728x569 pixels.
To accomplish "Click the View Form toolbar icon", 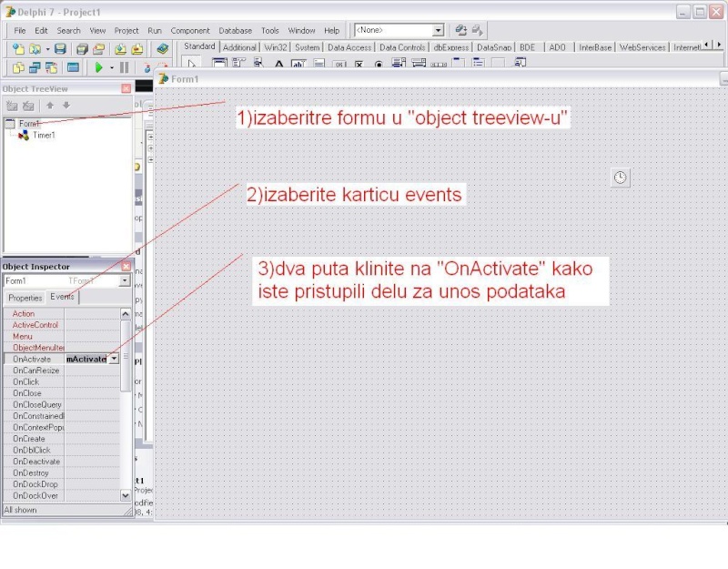I will click(x=35, y=67).
